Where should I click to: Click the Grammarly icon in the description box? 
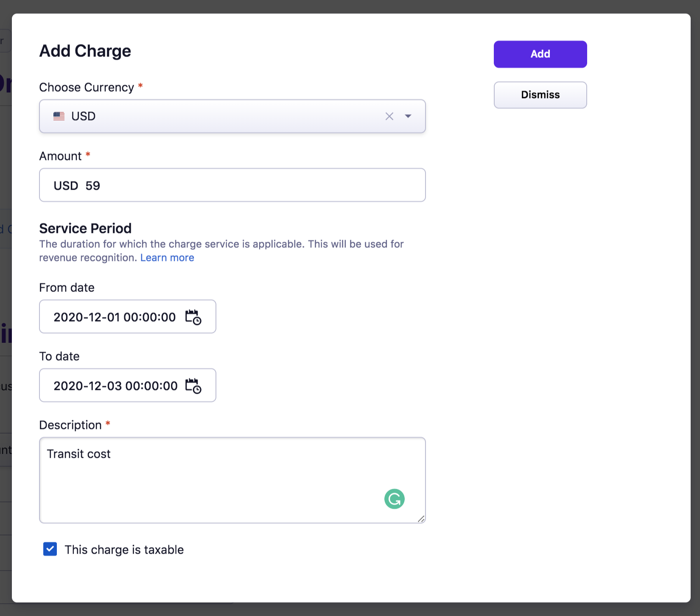pos(394,498)
